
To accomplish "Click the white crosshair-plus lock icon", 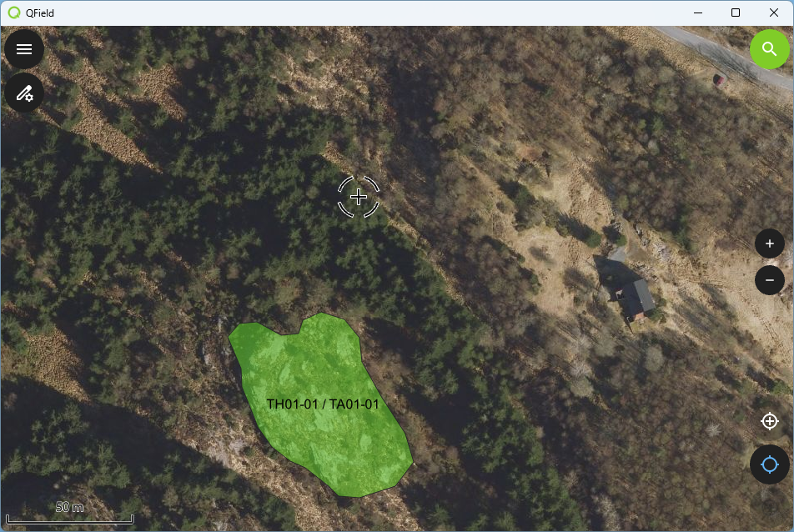I will [769, 421].
